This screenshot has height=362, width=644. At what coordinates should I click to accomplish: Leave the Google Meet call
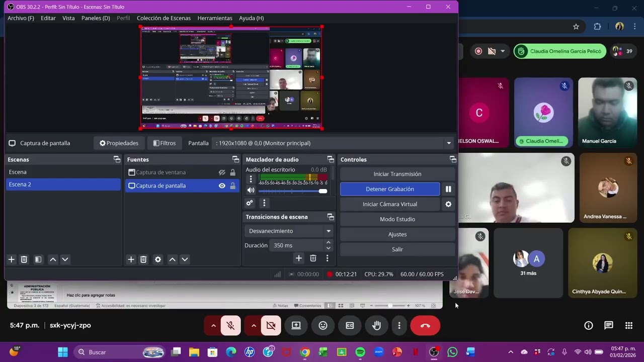coord(425,325)
